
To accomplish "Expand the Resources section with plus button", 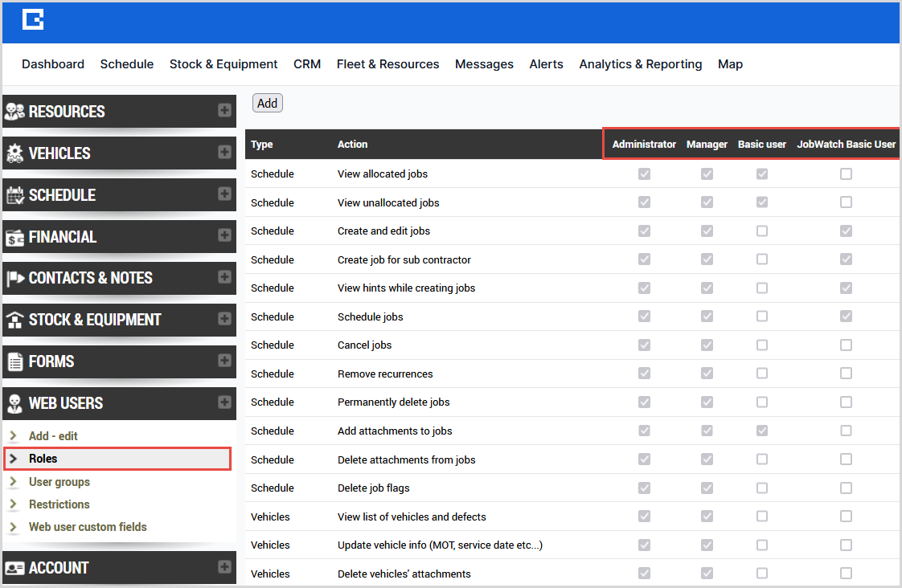I will pos(224,111).
